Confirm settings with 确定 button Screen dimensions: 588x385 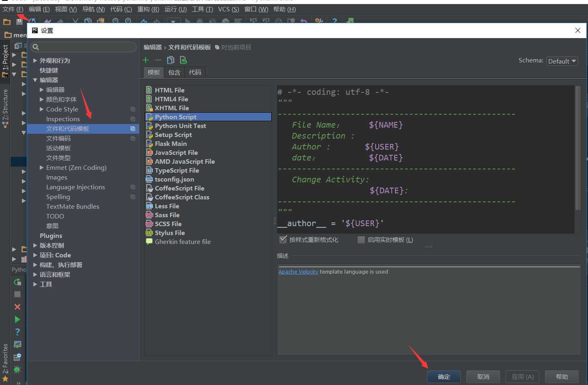444,376
